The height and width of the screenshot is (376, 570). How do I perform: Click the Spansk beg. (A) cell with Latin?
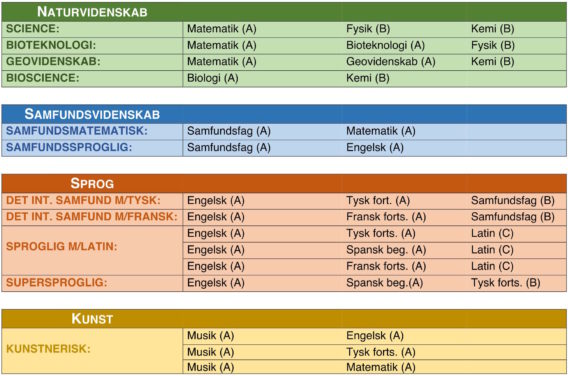coord(386,250)
